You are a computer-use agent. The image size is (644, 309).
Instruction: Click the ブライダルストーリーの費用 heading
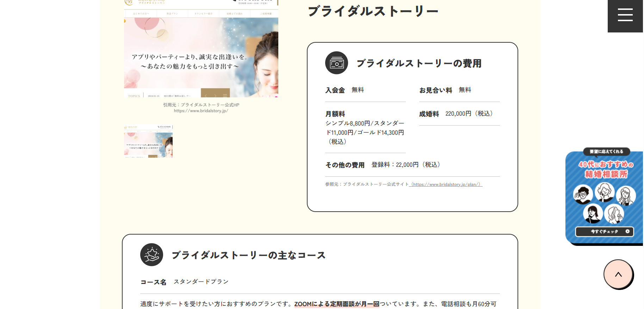click(419, 63)
